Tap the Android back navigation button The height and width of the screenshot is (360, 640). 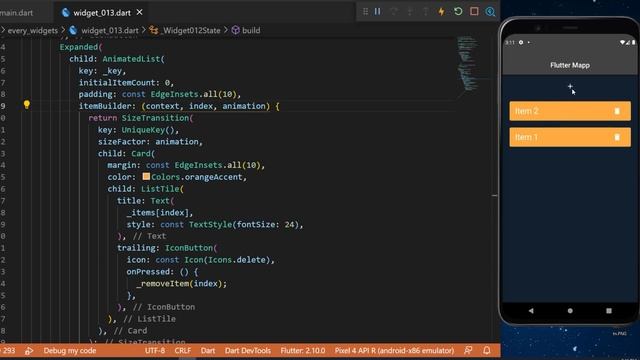click(531, 311)
